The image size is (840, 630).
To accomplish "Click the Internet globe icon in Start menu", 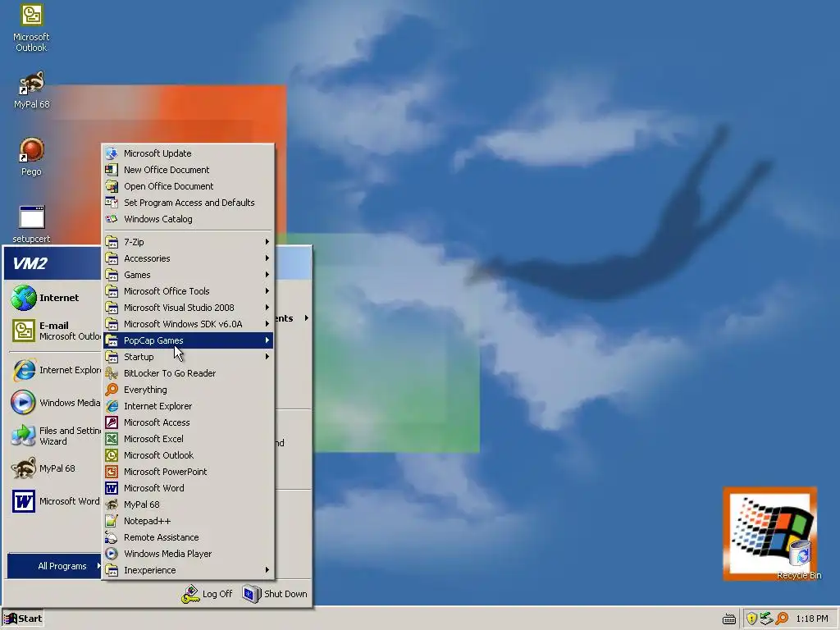I will [x=24, y=298].
